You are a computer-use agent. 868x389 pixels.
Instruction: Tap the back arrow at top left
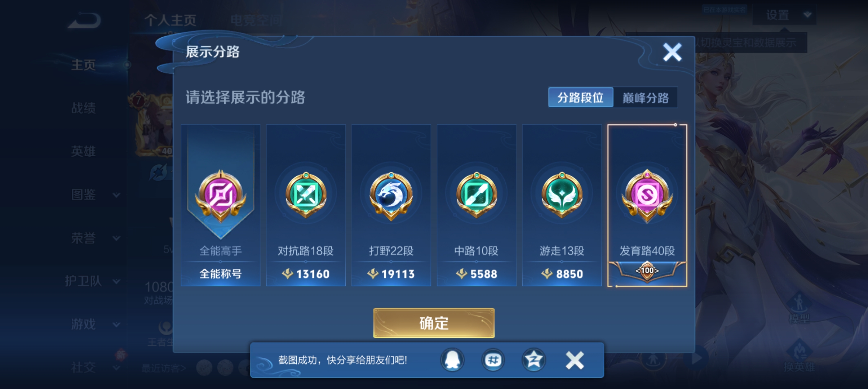85,21
